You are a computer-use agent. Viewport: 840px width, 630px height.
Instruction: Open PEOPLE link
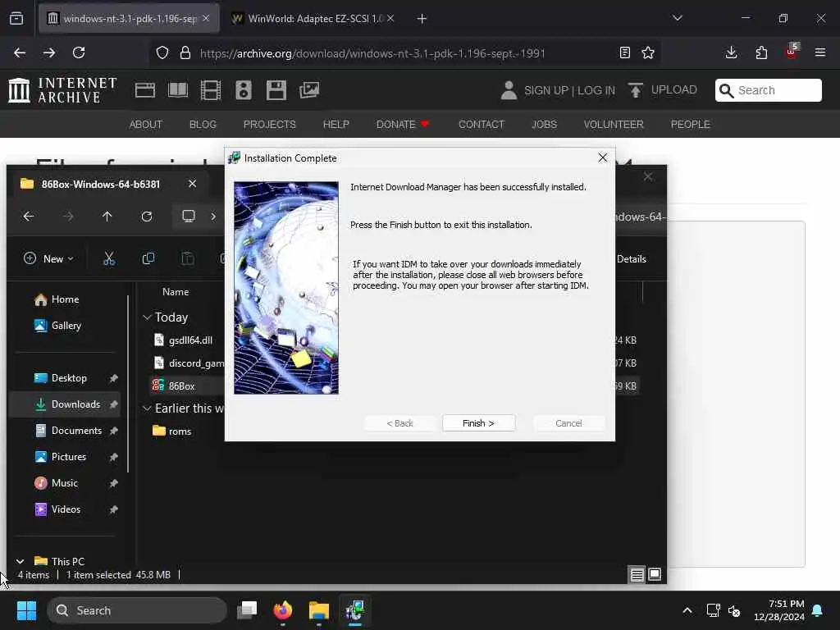pos(690,125)
